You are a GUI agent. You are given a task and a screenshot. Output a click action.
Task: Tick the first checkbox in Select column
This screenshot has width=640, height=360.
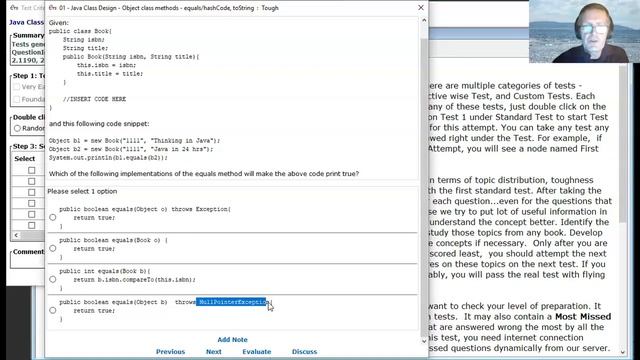coord(31,170)
